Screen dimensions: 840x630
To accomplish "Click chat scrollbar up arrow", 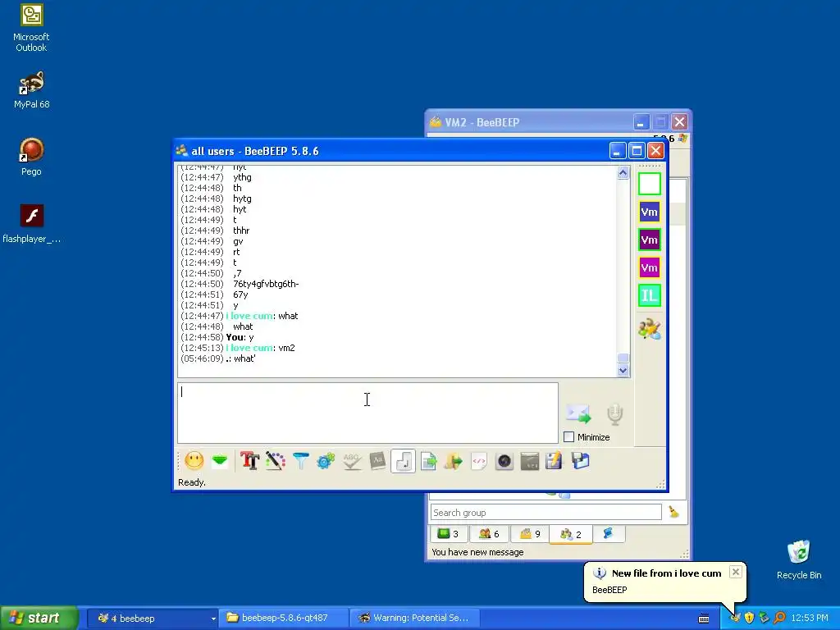I will click(x=623, y=172).
